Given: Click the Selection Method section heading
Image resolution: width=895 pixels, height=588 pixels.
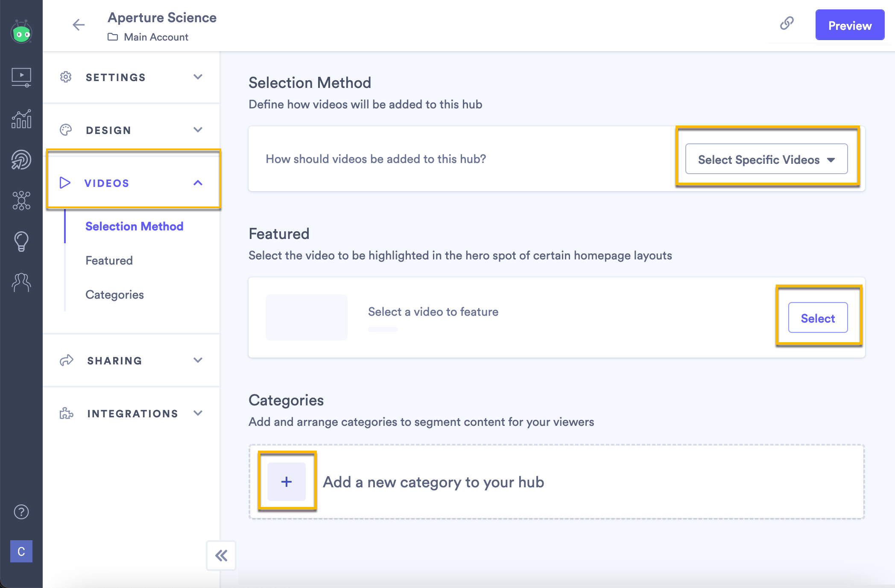Looking at the screenshot, I should (x=310, y=83).
